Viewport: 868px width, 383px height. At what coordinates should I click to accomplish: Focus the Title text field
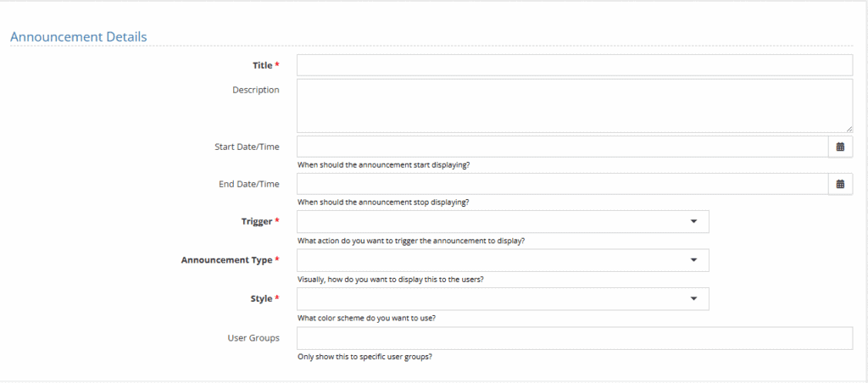click(x=575, y=65)
